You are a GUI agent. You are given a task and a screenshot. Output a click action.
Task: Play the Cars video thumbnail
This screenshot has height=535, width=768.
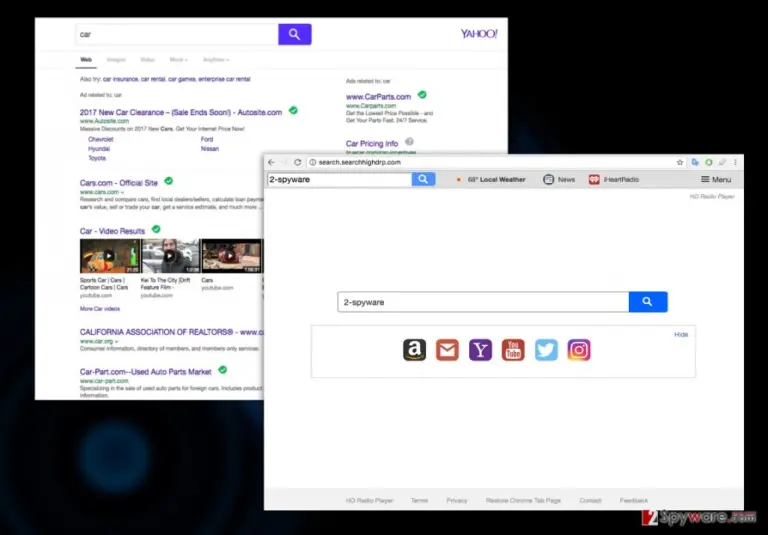[x=232, y=256]
